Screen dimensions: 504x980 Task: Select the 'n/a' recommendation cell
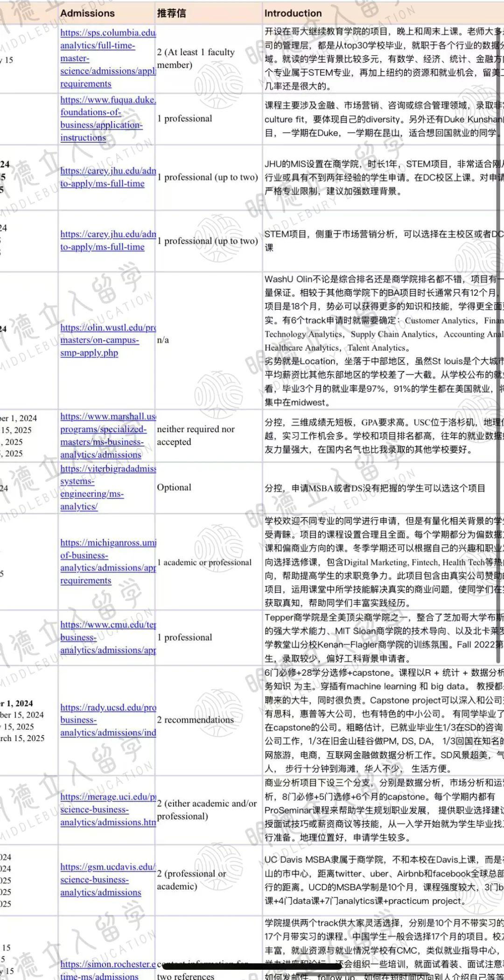[x=208, y=340]
